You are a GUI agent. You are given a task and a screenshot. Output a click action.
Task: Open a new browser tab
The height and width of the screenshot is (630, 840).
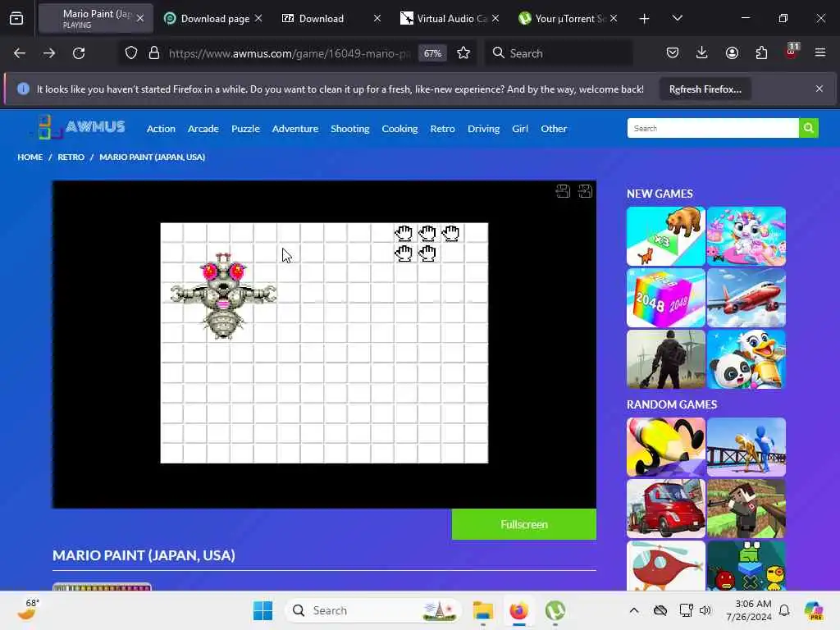(645, 19)
